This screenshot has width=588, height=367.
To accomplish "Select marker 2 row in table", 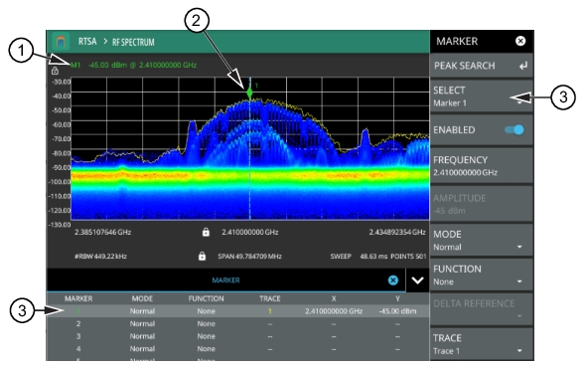I will pyautogui.click(x=237, y=324).
